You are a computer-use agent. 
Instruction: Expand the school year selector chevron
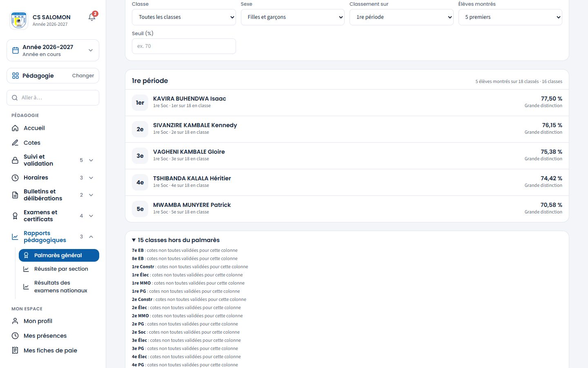[91, 50]
